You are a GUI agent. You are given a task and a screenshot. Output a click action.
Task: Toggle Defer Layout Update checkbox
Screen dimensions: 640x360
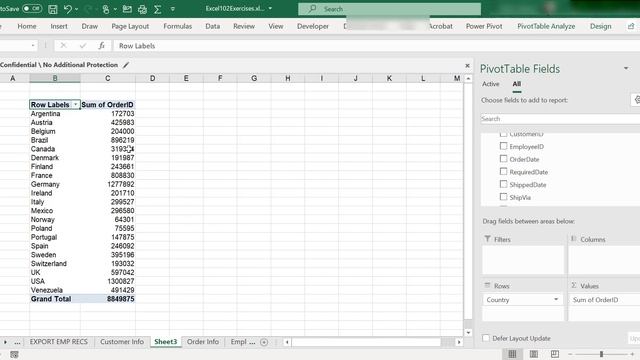pos(486,338)
